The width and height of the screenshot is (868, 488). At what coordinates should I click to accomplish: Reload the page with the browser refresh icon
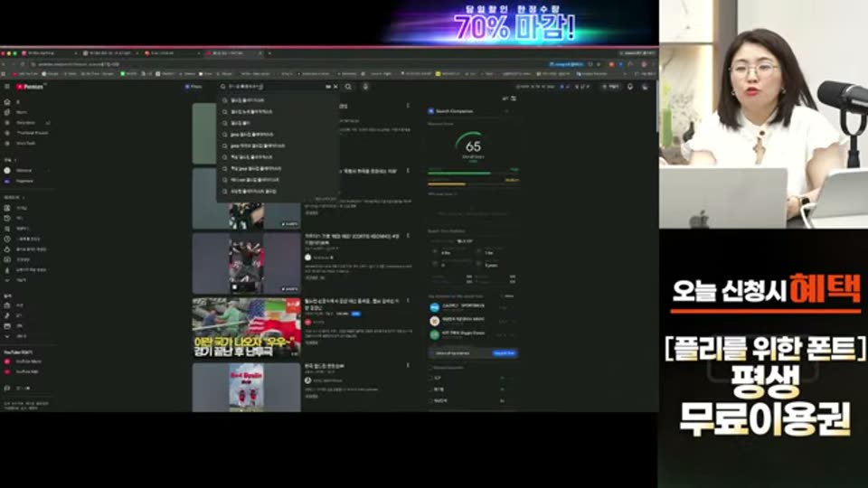(24, 65)
